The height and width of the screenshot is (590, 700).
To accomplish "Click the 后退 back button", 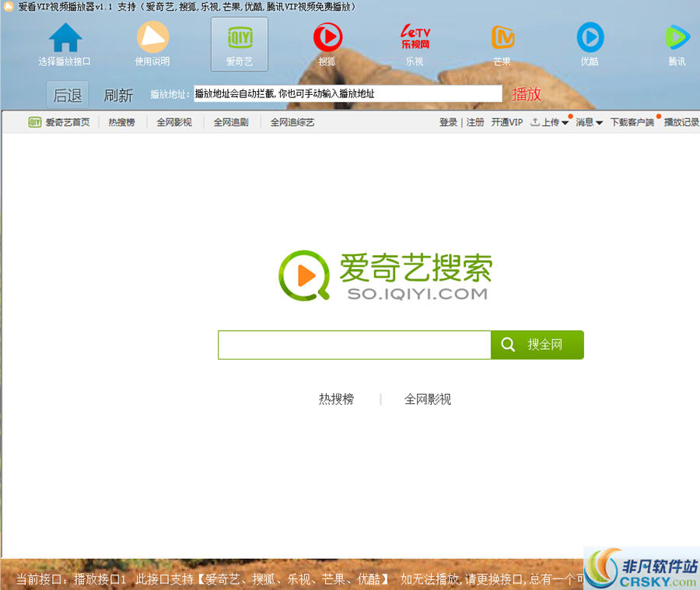I will [x=68, y=95].
